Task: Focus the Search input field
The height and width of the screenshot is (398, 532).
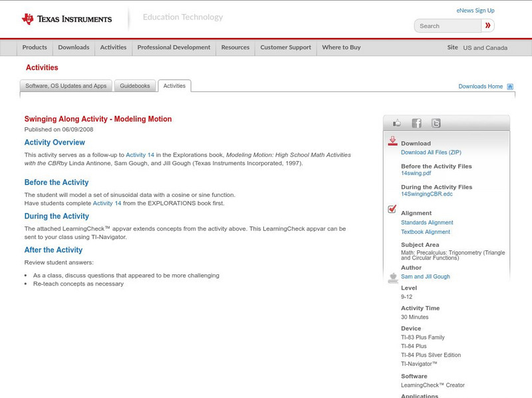Action: (448, 26)
